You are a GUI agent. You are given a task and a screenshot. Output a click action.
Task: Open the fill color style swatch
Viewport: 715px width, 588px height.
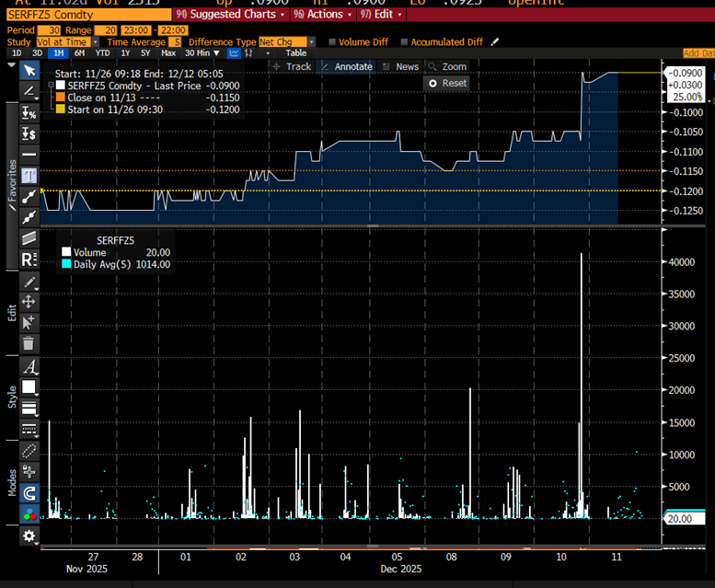pyautogui.click(x=29, y=387)
